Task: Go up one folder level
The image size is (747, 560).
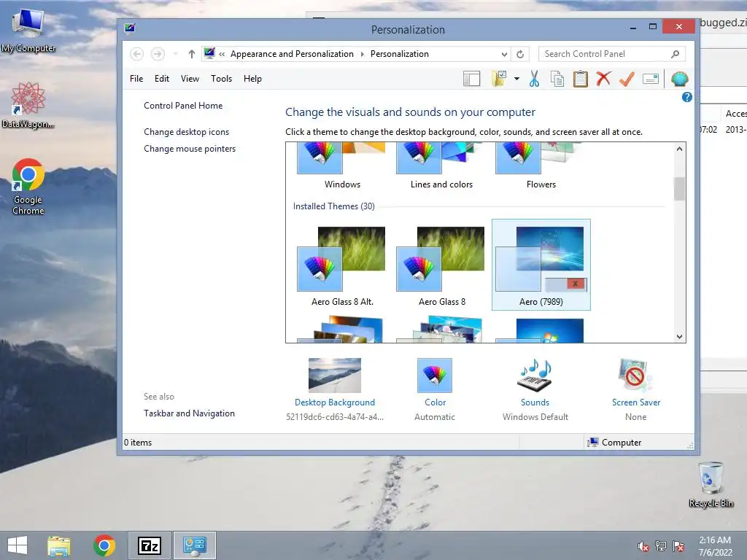Action: coord(192,54)
